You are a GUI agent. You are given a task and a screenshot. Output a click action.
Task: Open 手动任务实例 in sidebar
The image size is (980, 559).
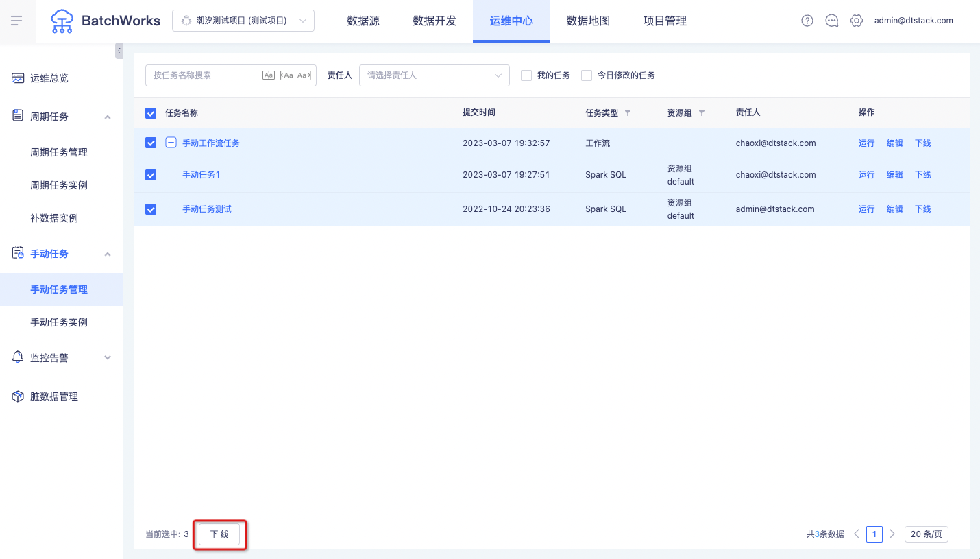(x=59, y=322)
